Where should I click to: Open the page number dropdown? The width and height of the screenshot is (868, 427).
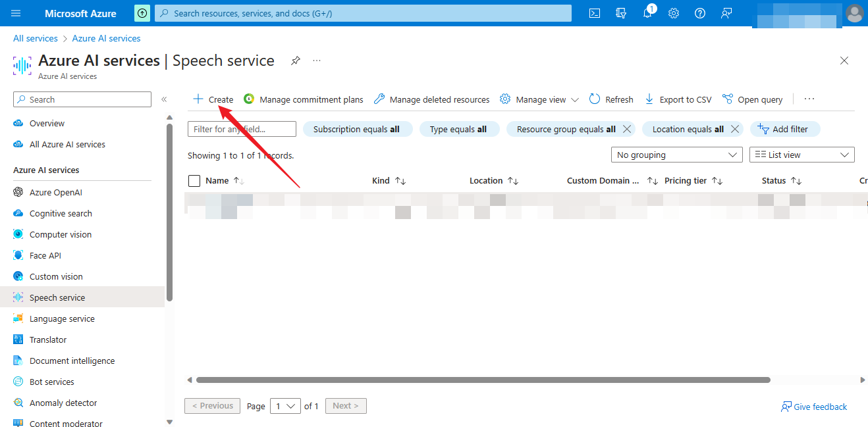tap(285, 406)
